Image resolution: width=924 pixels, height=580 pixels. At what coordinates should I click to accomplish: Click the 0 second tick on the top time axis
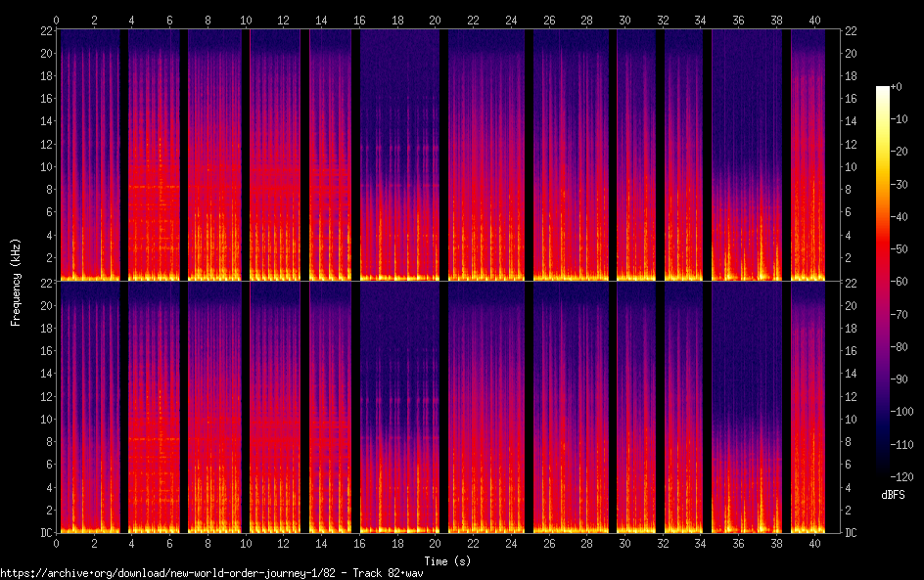pyautogui.click(x=57, y=20)
